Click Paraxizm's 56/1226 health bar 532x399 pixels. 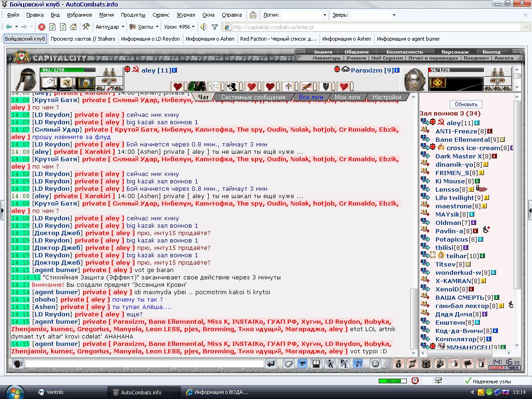pos(456,70)
